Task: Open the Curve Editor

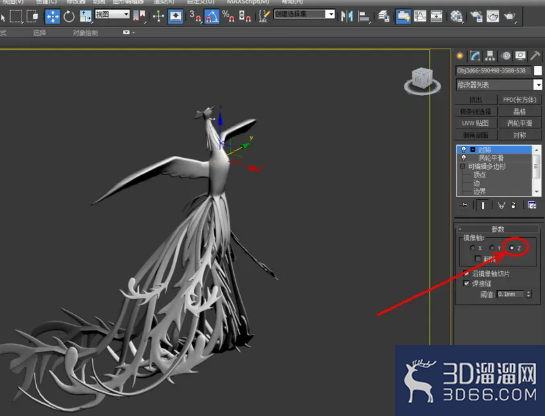Action: coord(420,16)
